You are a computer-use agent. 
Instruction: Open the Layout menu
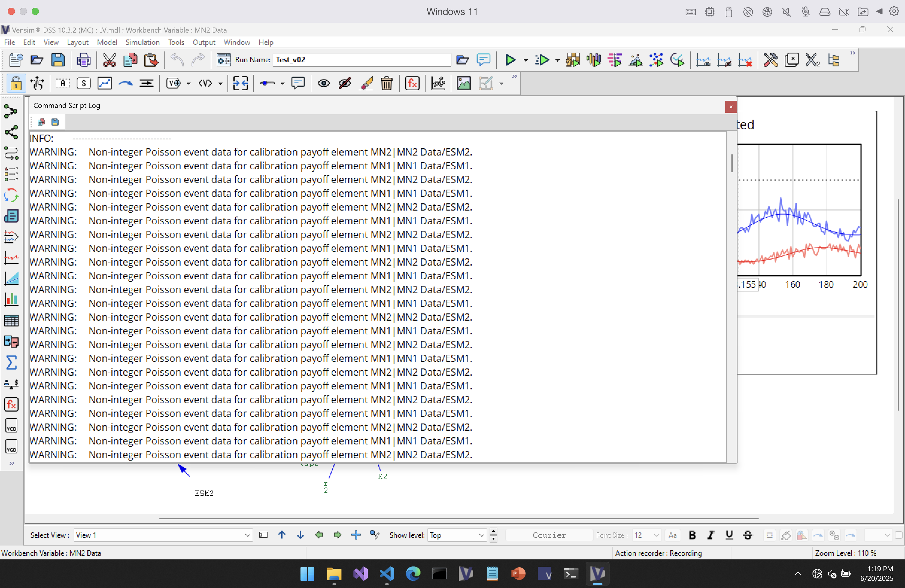[78, 42]
